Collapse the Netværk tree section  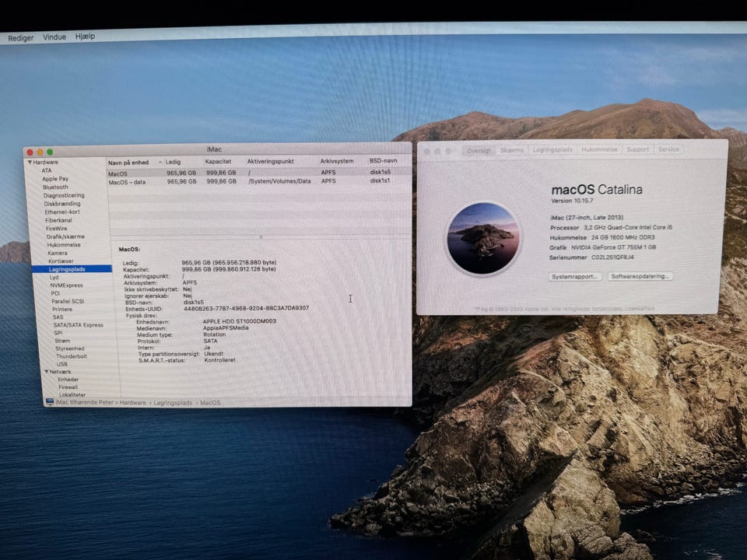pyautogui.click(x=47, y=372)
